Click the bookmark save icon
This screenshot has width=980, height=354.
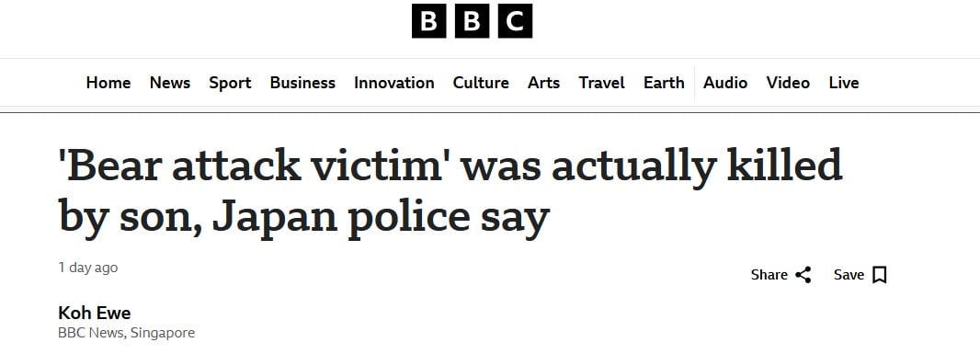pos(880,275)
